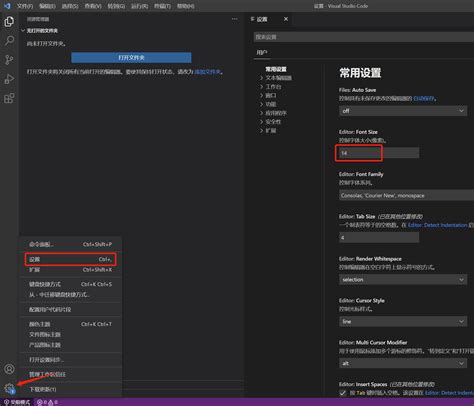Collapse the 无打开的文件夹 explorer section
474x406 pixels.
pyautogui.click(x=39, y=31)
